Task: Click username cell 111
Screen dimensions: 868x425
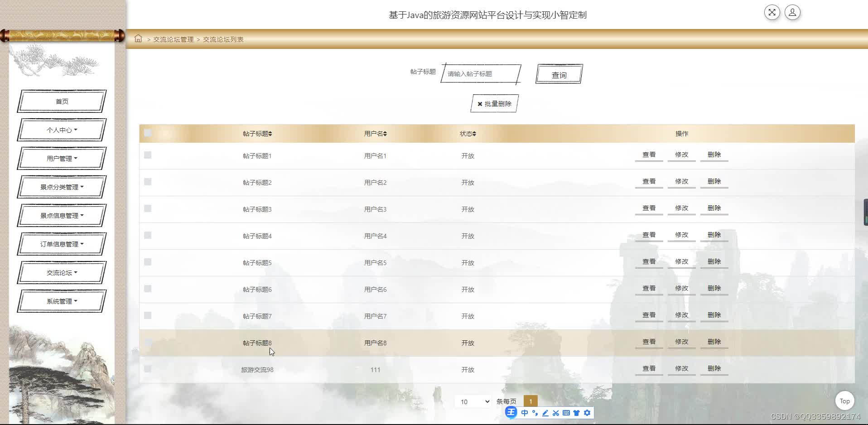Action: point(375,370)
